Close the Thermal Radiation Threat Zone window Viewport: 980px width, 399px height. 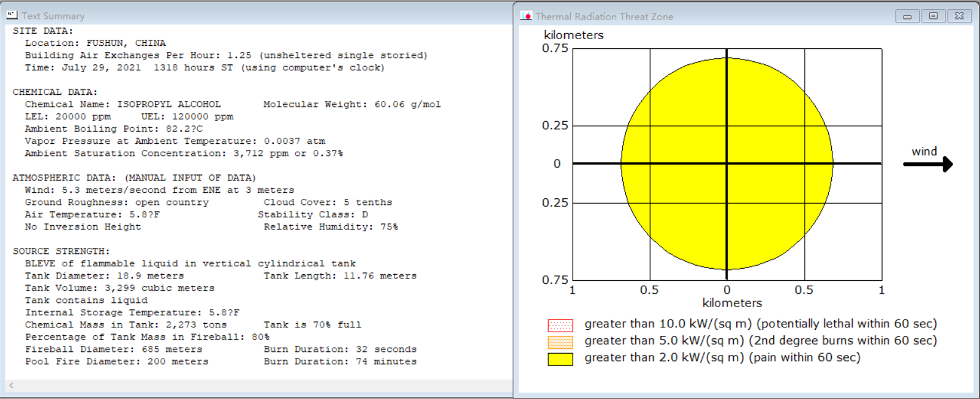click(x=959, y=17)
